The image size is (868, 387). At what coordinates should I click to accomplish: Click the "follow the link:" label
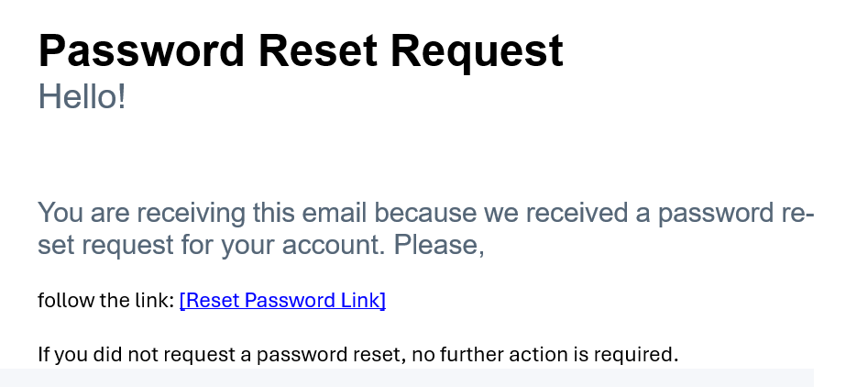tap(105, 301)
